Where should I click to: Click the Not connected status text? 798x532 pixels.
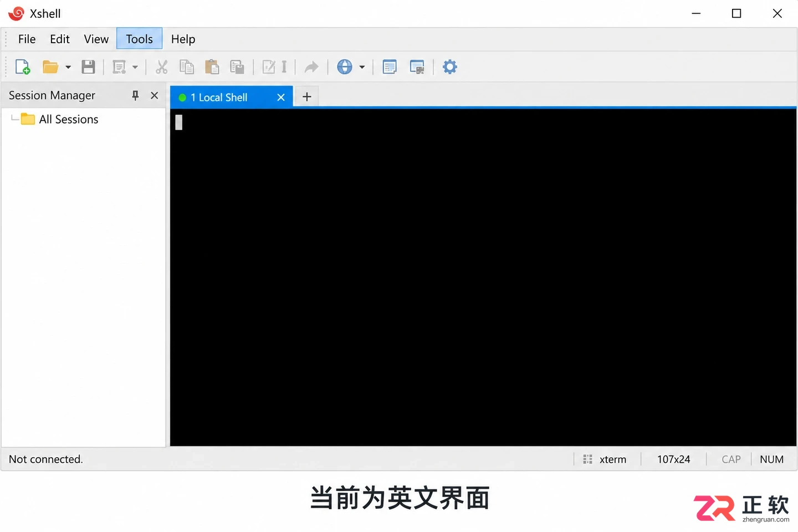[x=46, y=459]
